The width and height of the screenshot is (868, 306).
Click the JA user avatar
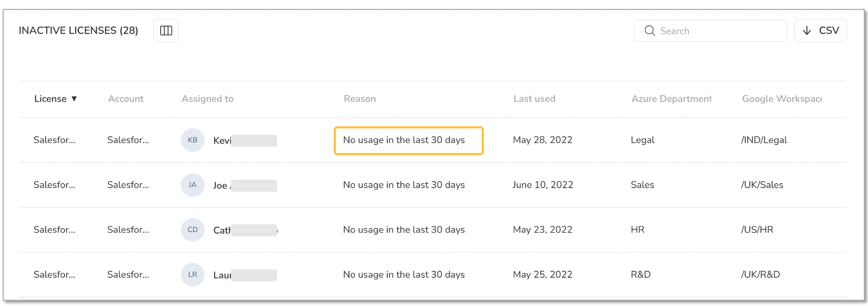click(193, 185)
